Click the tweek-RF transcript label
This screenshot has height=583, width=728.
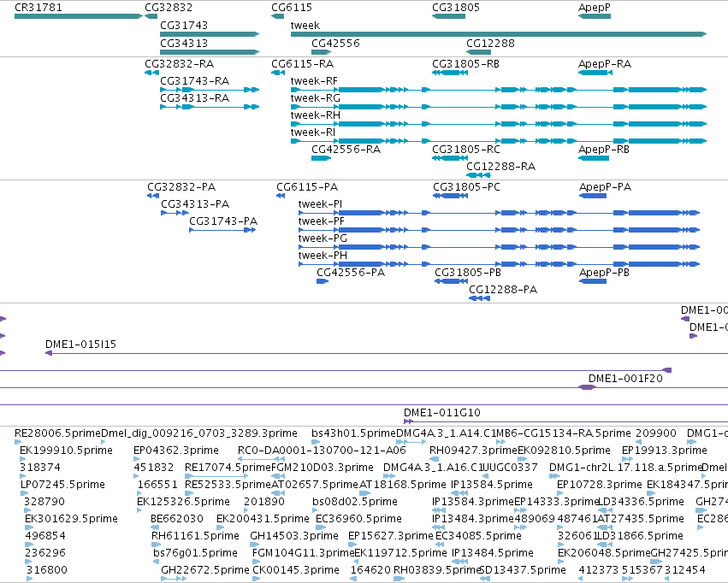coord(314,80)
